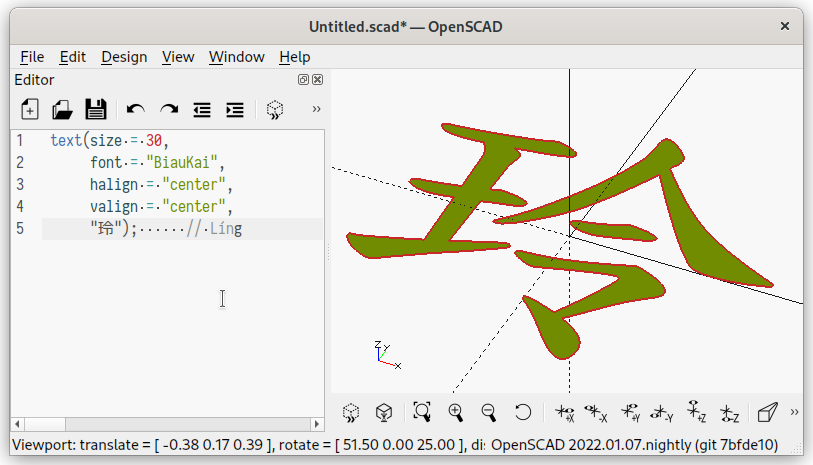Unindent the selected code lines
The width and height of the screenshot is (813, 465).
202,110
